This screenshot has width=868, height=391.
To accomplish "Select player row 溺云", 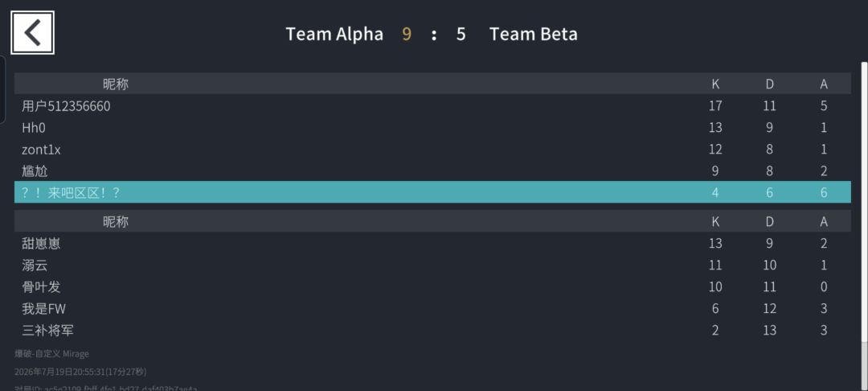I will coord(432,265).
